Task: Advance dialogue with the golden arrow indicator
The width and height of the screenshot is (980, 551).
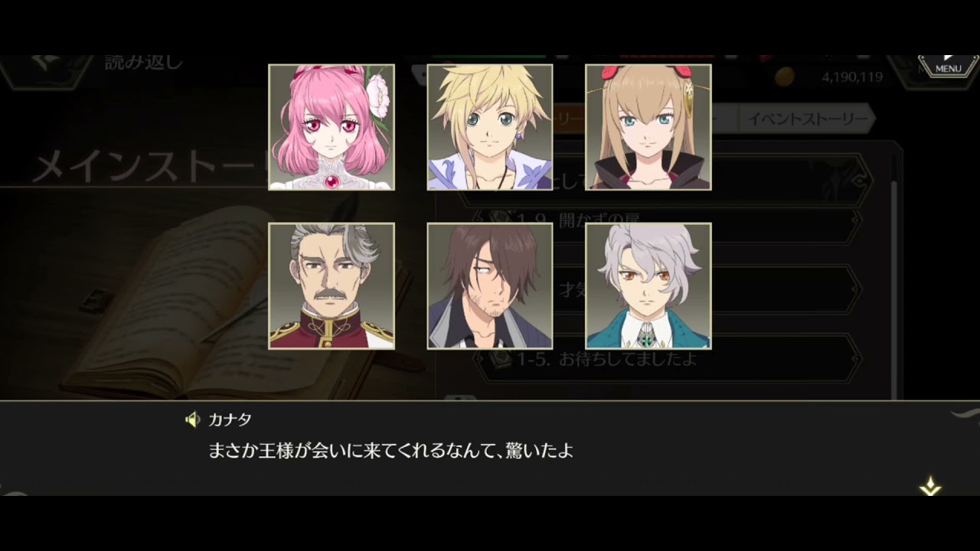Action: (930, 487)
